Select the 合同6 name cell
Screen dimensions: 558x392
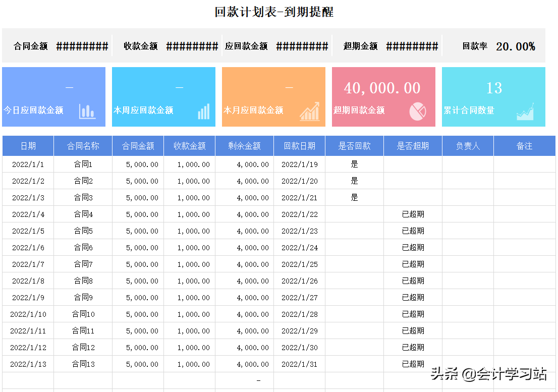pos(83,248)
